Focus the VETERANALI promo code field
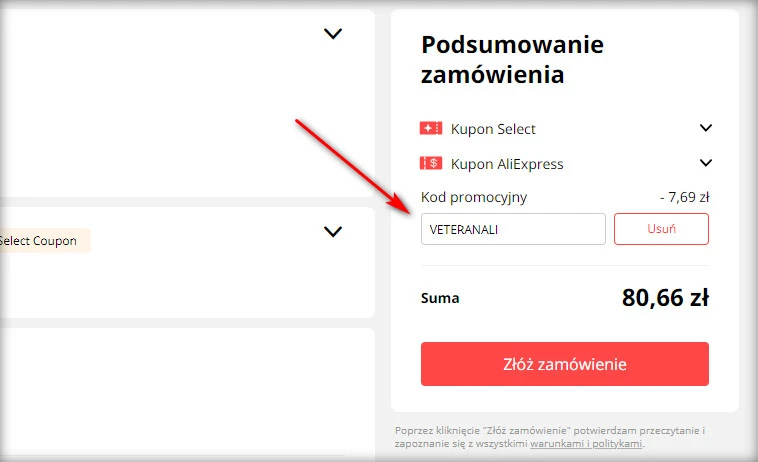Screen dimensions: 758x462 (513, 229)
